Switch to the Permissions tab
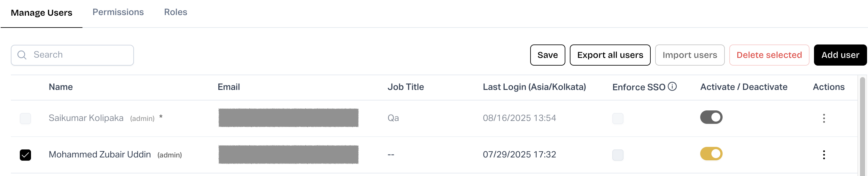This screenshot has width=868, height=176. pos(118,12)
